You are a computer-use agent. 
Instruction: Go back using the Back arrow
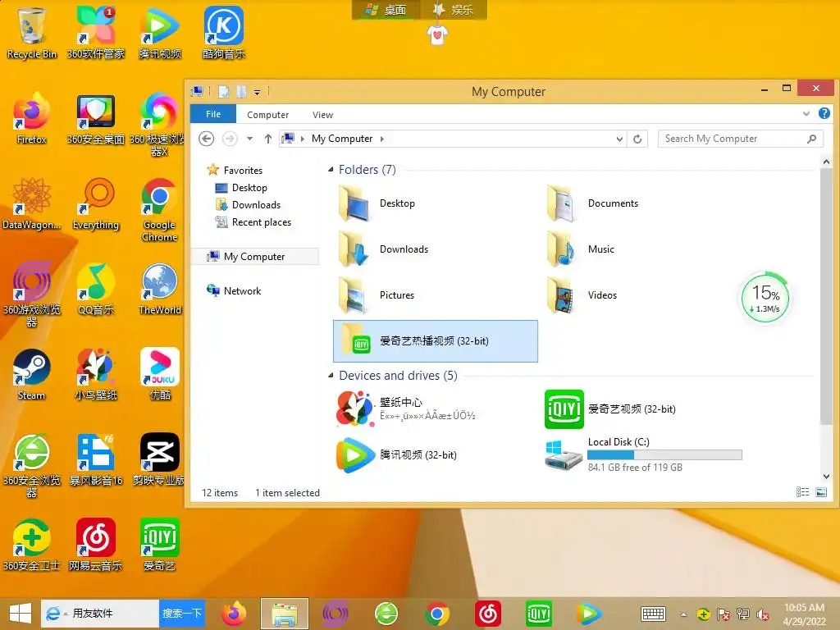point(206,139)
